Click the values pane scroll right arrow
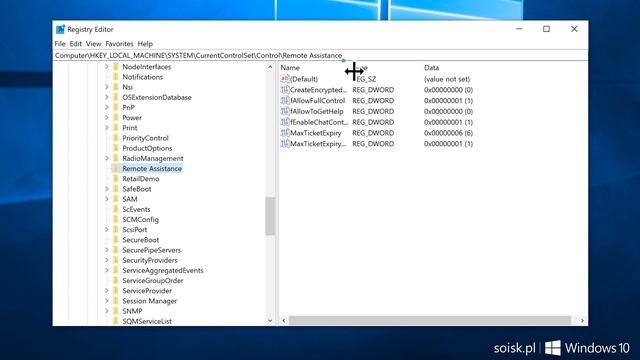640x360 pixels. click(582, 321)
